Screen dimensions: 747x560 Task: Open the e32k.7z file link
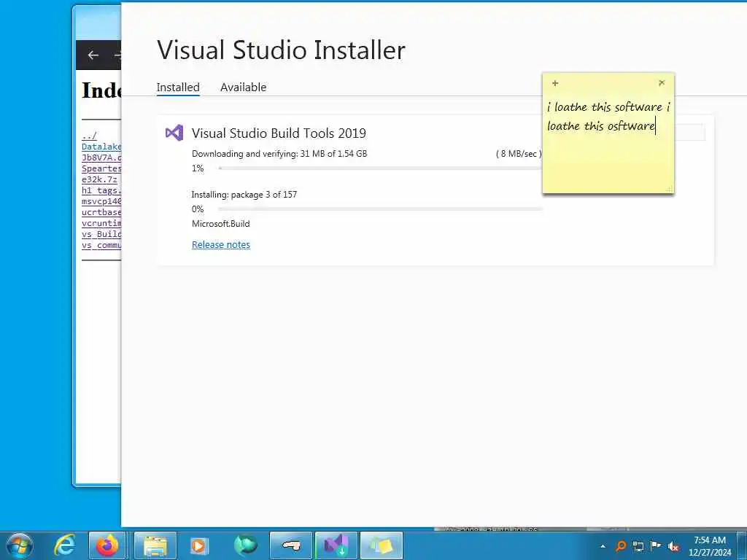99,179
